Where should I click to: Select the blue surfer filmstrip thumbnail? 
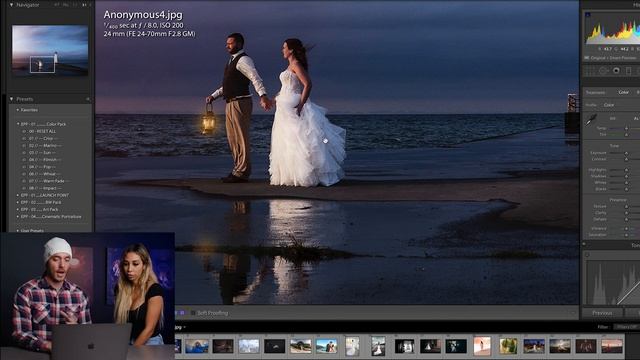tap(197, 346)
